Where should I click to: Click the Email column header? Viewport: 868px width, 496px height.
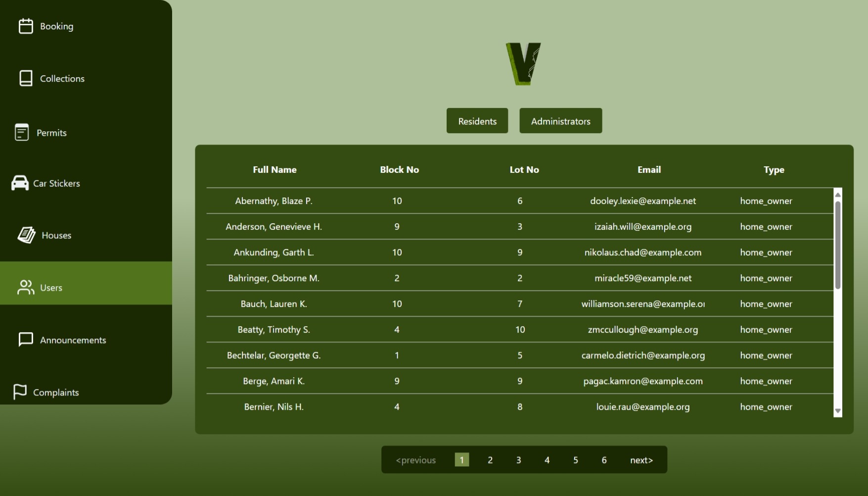649,170
